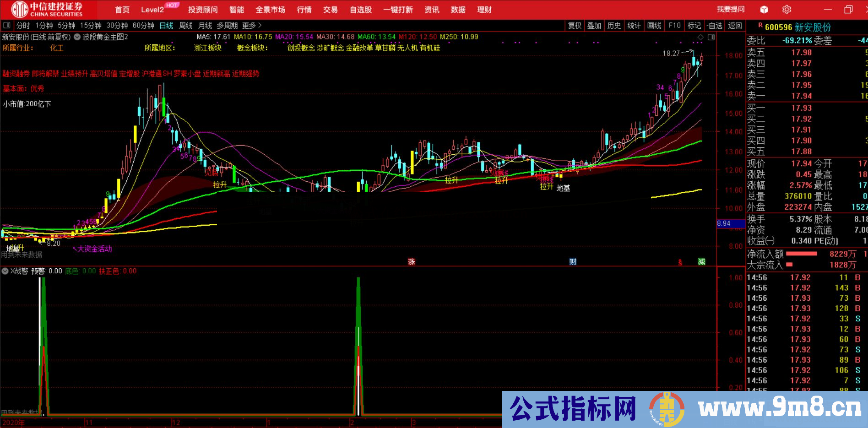The height and width of the screenshot is (428, 868).
Task: Switch to the 周线 period tab
Action: pyautogui.click(x=187, y=26)
